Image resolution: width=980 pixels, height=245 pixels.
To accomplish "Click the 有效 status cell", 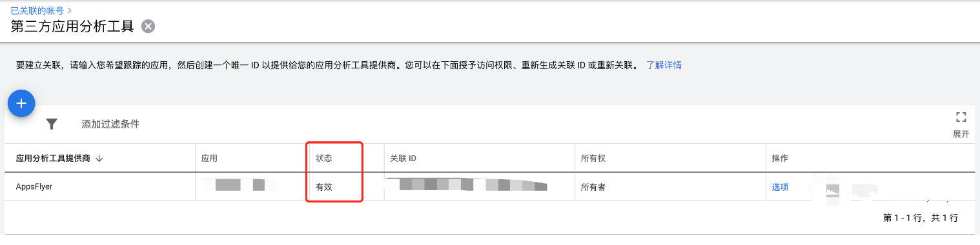I will point(324,187).
